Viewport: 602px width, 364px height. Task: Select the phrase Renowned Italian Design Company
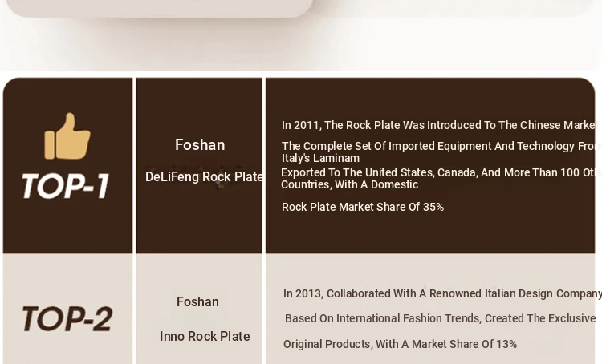click(515, 293)
